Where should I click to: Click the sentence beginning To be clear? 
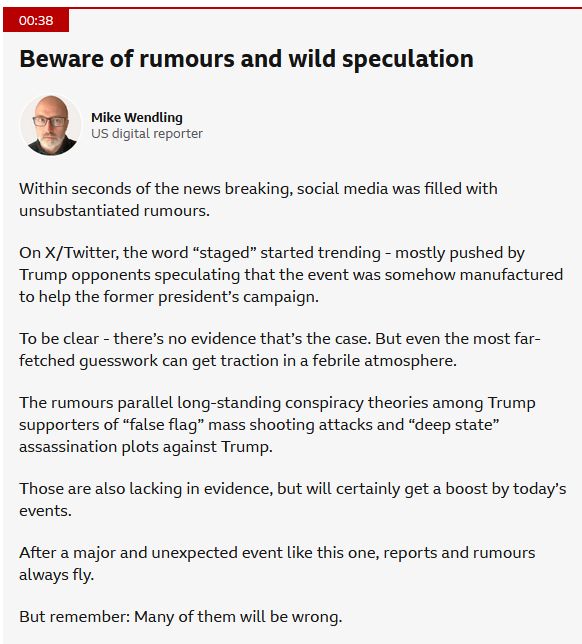coord(195,339)
